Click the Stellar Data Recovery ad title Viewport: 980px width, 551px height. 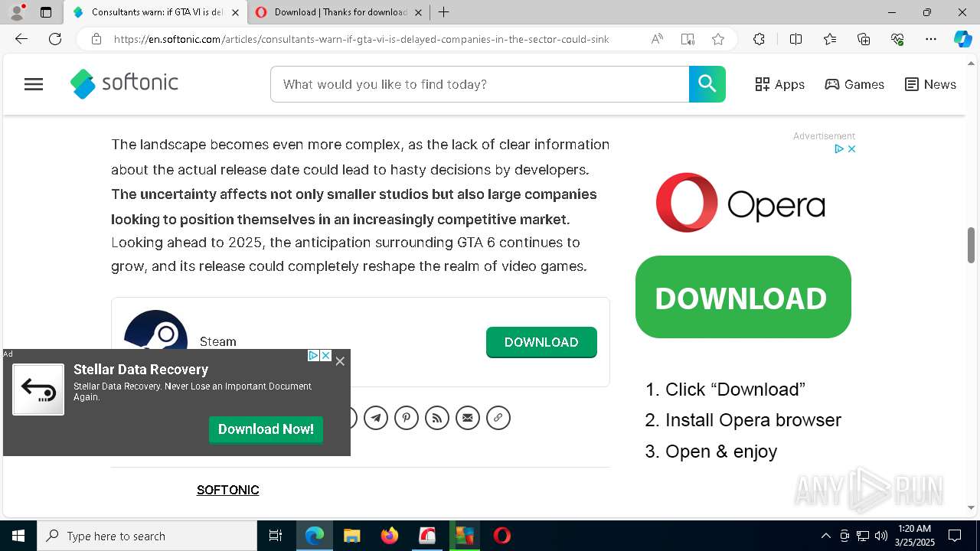(x=141, y=370)
